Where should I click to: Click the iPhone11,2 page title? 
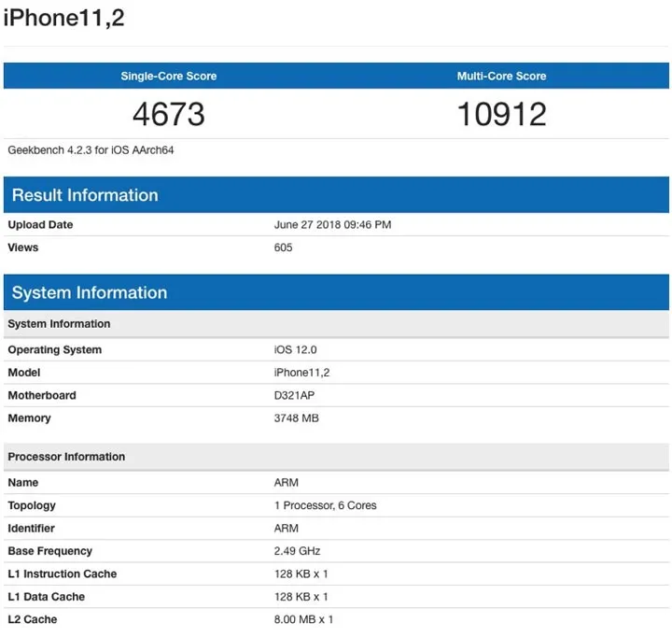pyautogui.click(x=64, y=19)
